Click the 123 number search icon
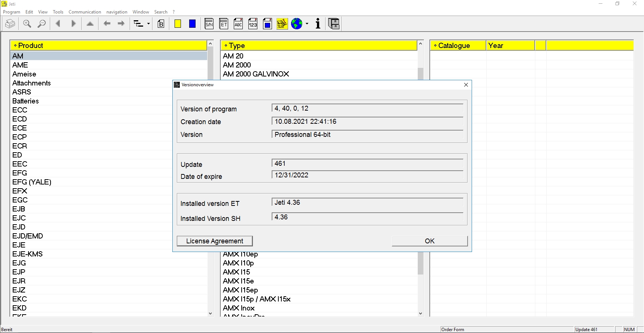 pyautogui.click(x=253, y=24)
